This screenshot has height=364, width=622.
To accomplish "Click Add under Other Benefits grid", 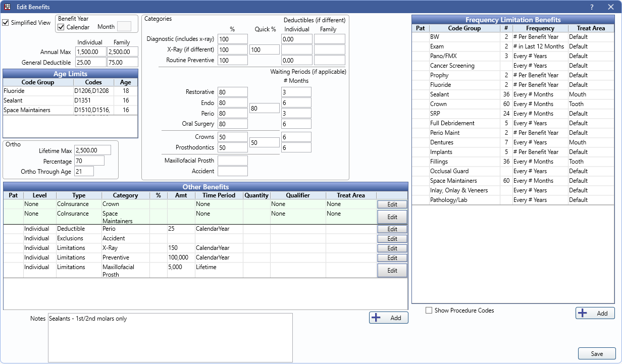I will point(388,318).
